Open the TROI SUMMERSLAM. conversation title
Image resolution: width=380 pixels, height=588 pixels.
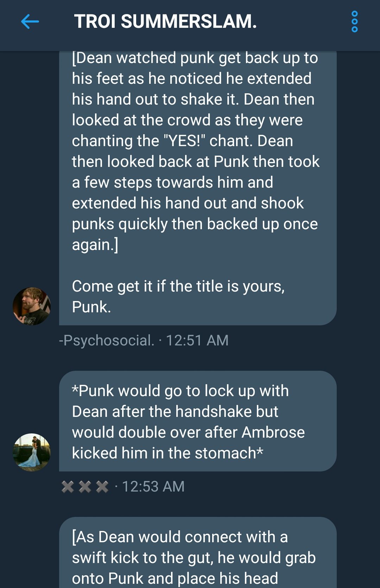tap(165, 21)
